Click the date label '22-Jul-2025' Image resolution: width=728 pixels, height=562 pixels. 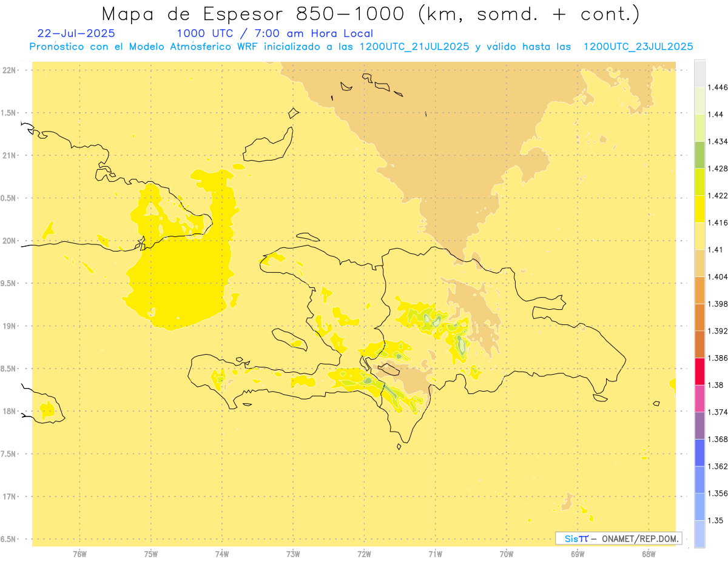(76, 33)
